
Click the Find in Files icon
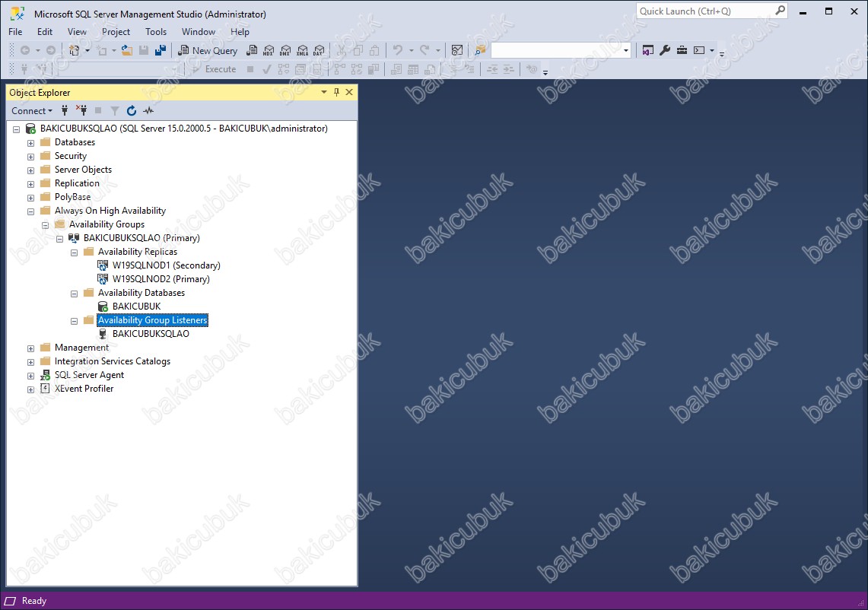(480, 50)
